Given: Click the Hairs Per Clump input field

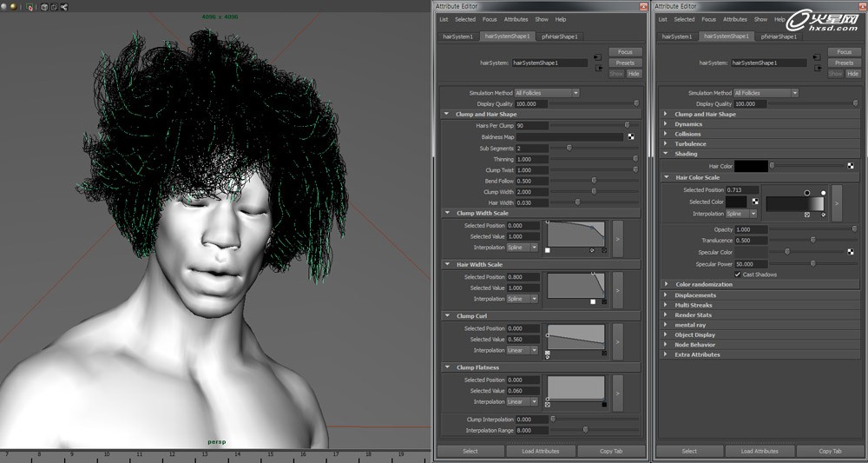Looking at the screenshot, I should pos(531,126).
